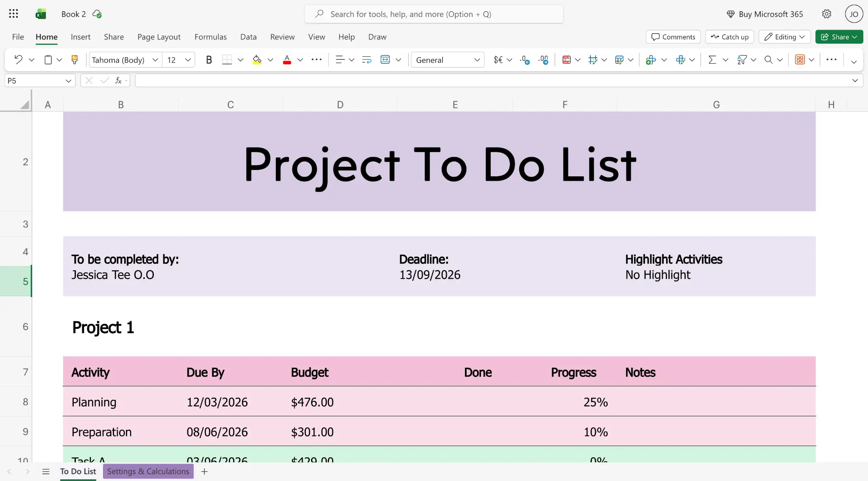Image resolution: width=868 pixels, height=481 pixels.
Task: Increase decimal places
Action: pos(543,60)
